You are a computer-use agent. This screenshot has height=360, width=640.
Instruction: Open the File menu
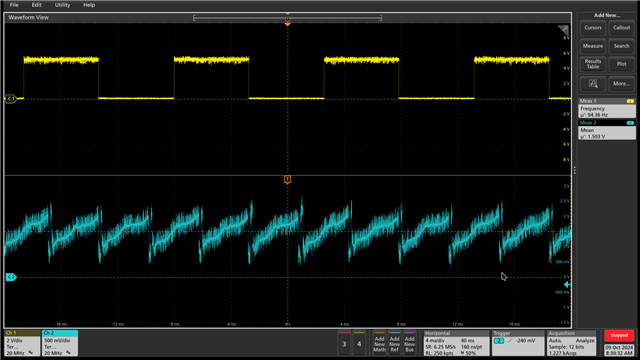click(14, 5)
